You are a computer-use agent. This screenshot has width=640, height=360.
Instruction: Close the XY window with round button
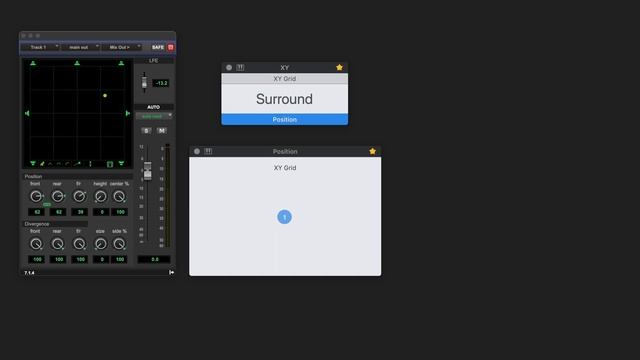[229, 67]
